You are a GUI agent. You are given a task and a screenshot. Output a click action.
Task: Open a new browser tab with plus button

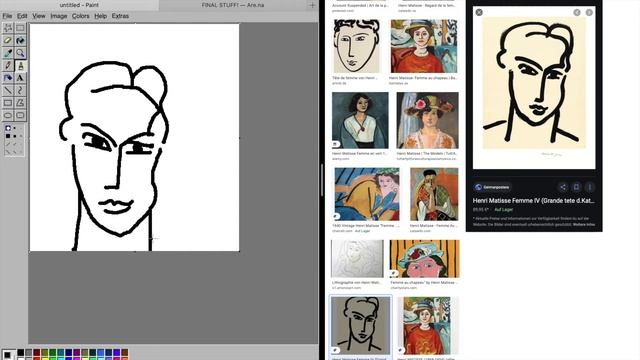point(312,5)
